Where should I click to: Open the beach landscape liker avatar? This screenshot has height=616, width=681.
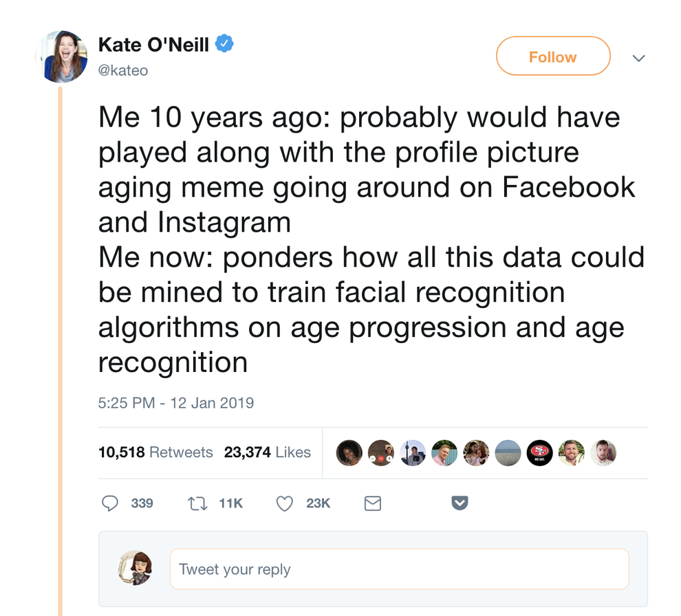click(508, 452)
